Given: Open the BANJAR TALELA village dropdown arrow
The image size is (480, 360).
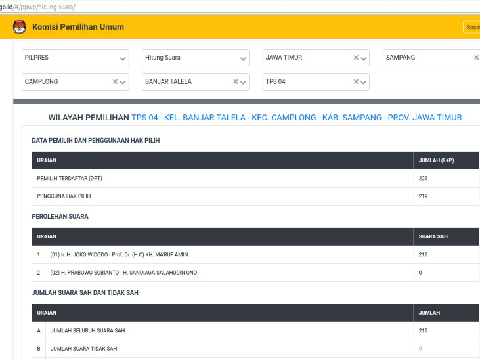Looking at the screenshot, I should (243, 82).
